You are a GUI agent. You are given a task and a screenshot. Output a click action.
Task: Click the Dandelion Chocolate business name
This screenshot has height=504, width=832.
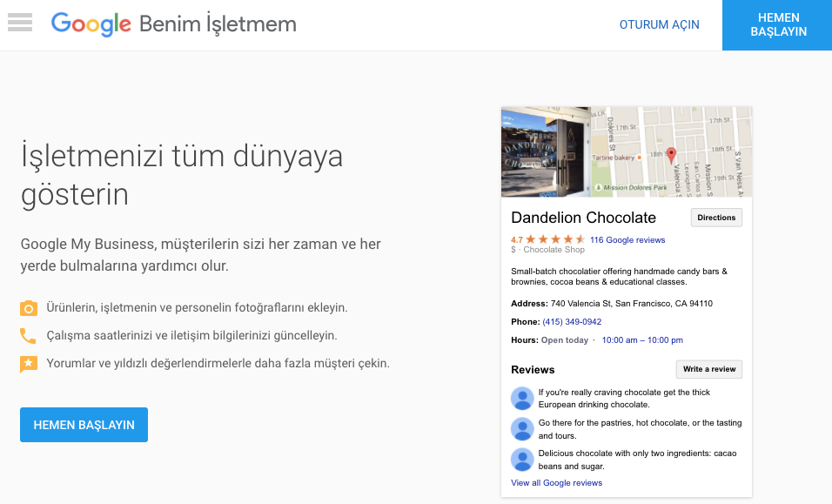tap(584, 218)
